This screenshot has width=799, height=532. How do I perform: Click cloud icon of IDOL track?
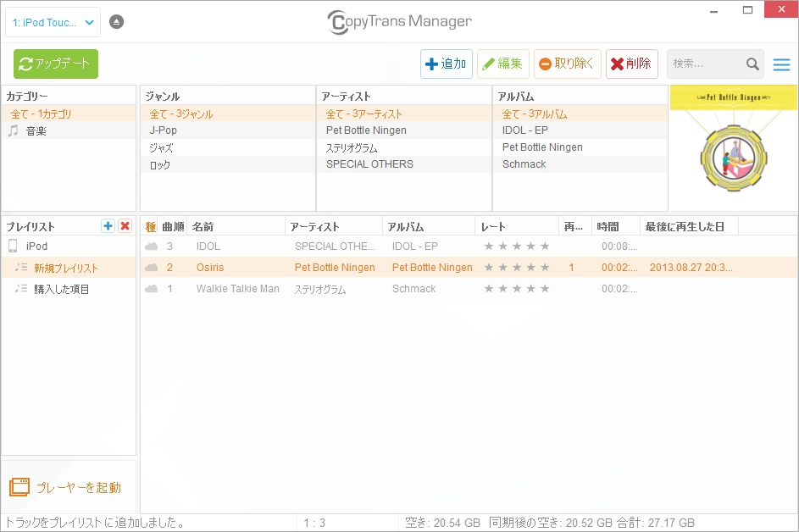(x=152, y=247)
